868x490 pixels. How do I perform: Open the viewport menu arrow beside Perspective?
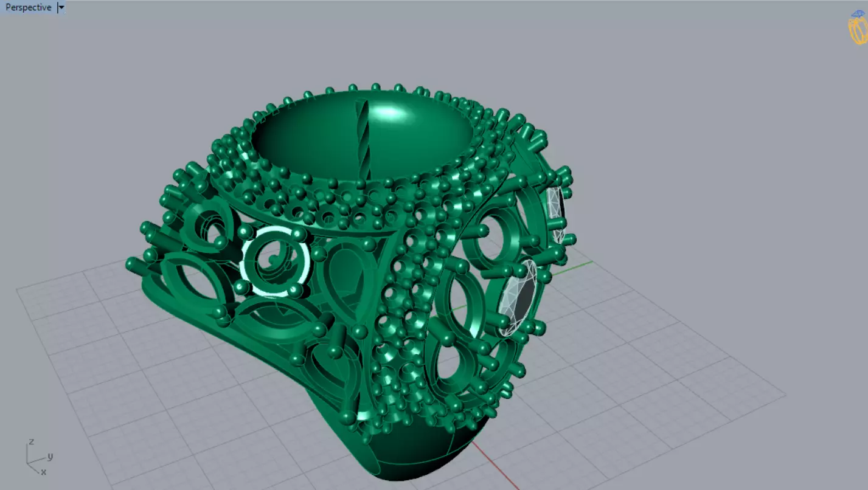coord(61,7)
